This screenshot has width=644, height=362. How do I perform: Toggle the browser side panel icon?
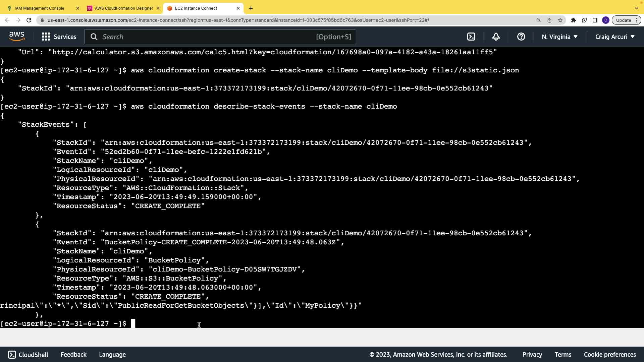[595, 20]
